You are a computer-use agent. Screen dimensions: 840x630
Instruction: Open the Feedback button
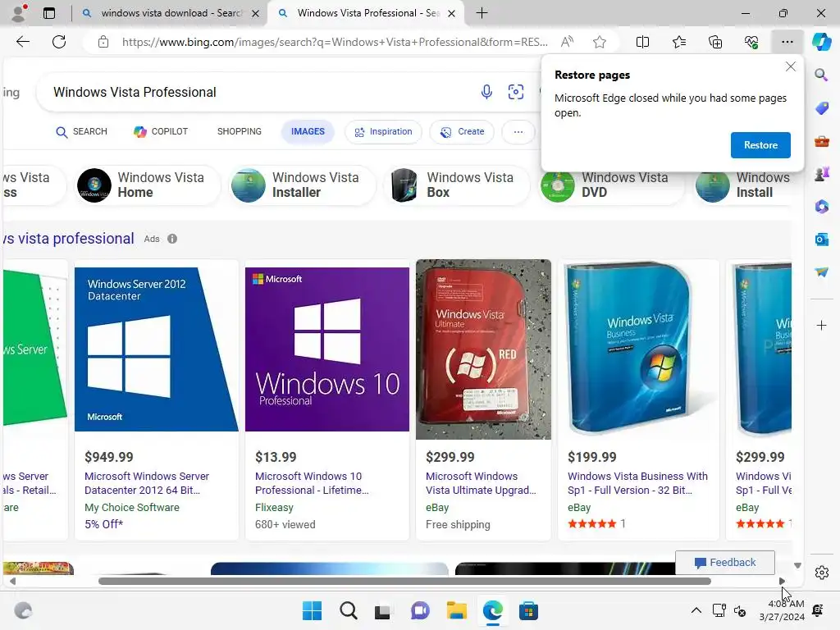725,563
